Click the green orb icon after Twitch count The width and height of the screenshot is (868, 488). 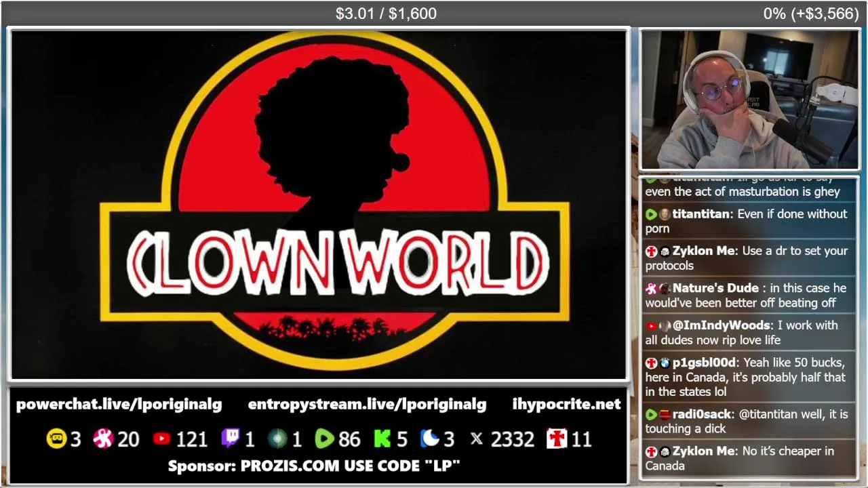click(277, 439)
